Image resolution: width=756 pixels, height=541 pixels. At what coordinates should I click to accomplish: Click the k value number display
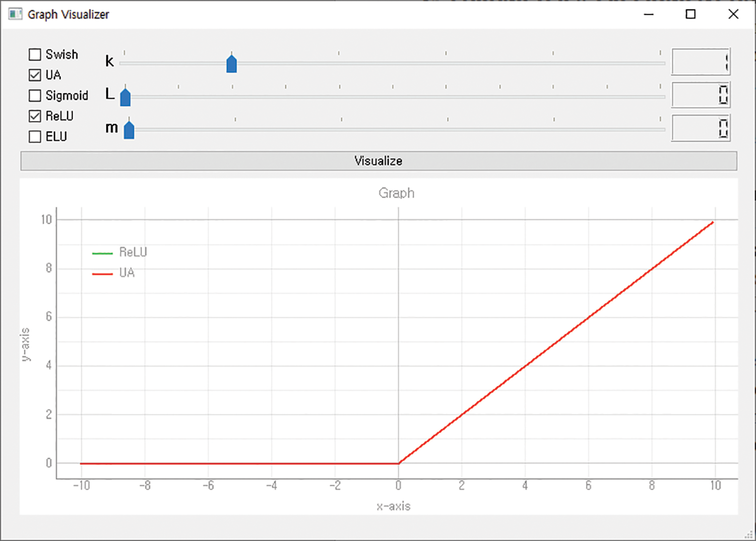(701, 62)
